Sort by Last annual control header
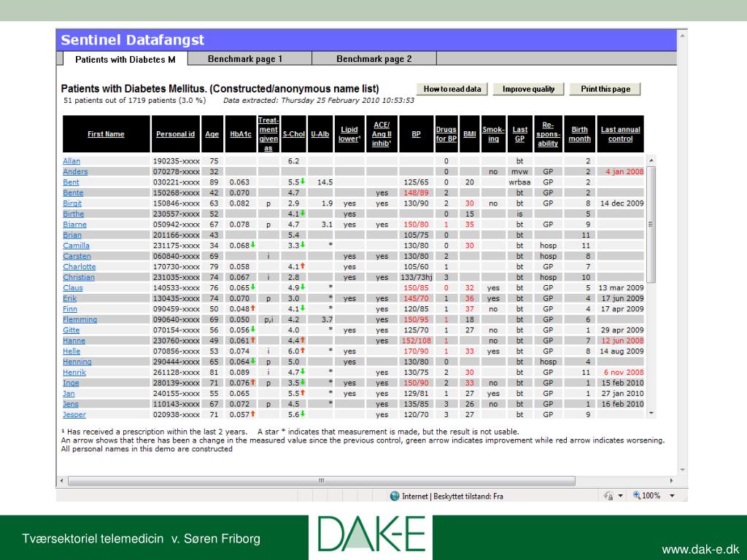The height and width of the screenshot is (560, 747). [x=620, y=134]
